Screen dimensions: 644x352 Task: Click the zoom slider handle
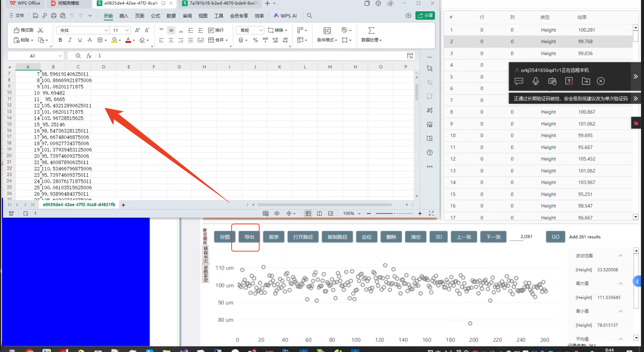pos(394,213)
